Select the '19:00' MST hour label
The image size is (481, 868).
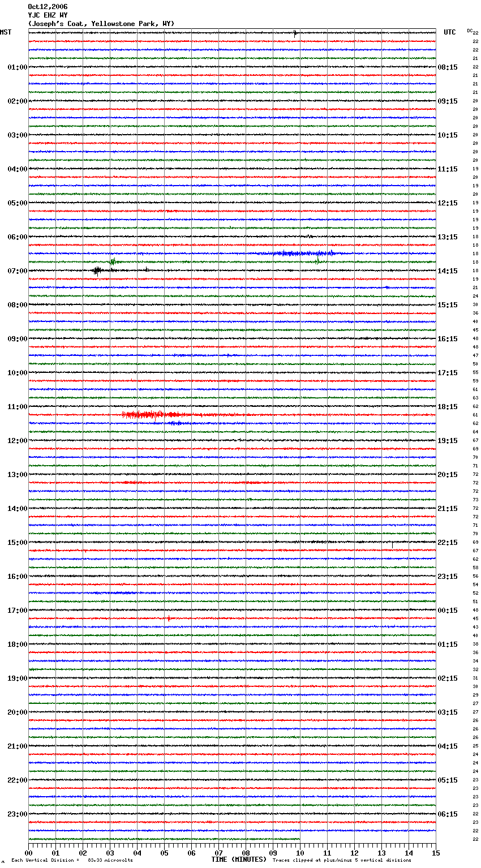(18, 678)
